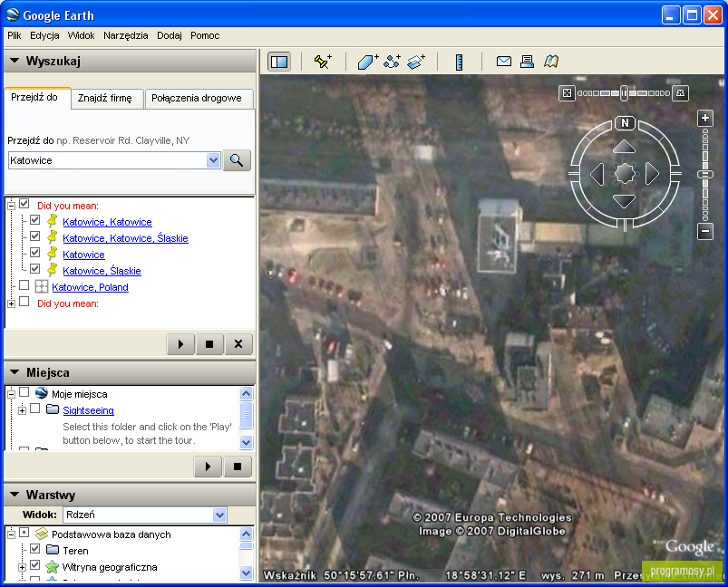Open the Edycja menu
This screenshot has height=587, width=728.
(44, 35)
